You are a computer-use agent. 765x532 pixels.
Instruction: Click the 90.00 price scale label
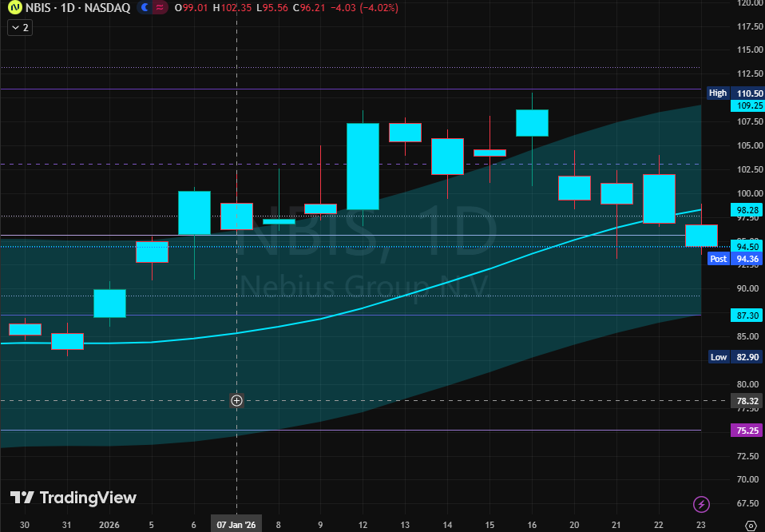750,288
